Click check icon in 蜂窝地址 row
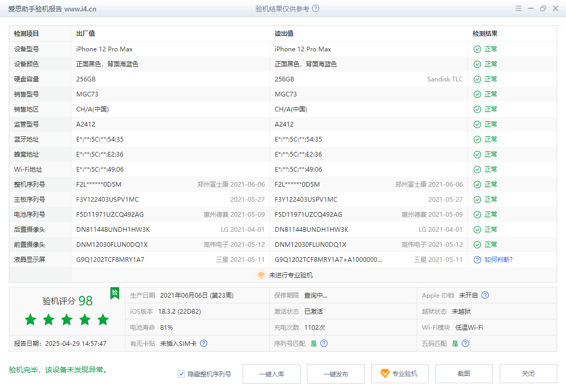 (477, 155)
